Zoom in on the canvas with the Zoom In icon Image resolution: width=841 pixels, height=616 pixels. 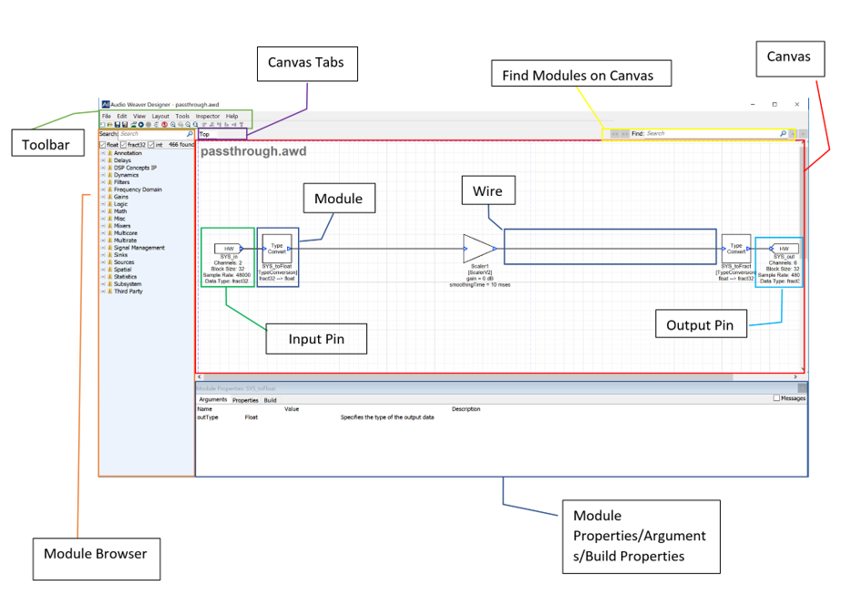(172, 125)
